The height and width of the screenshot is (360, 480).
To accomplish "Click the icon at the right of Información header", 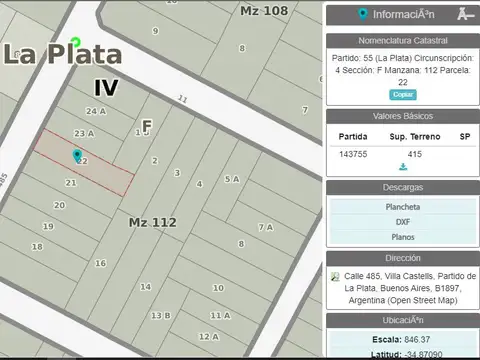I will [465, 14].
